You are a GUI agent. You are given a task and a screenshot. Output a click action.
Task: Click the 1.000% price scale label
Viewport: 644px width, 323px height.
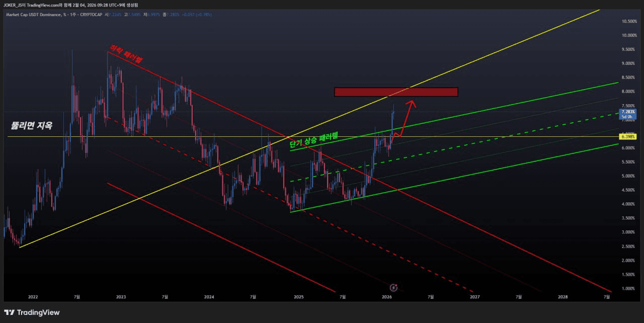tap(628, 289)
